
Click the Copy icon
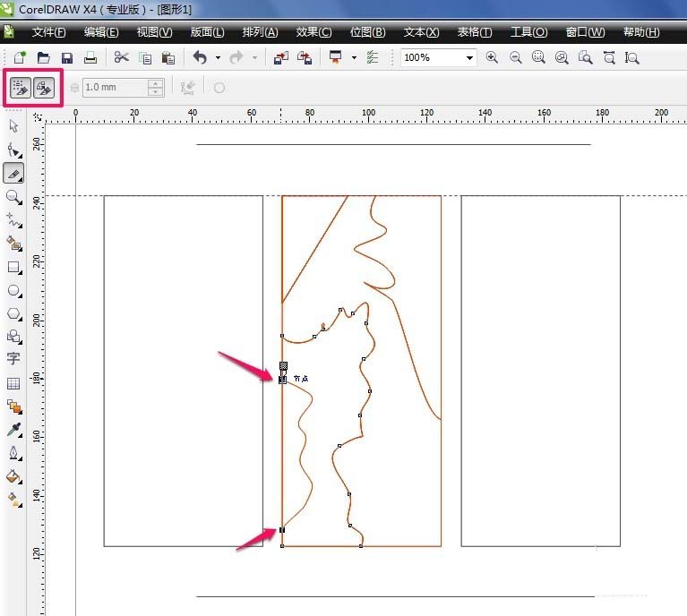tap(145, 58)
